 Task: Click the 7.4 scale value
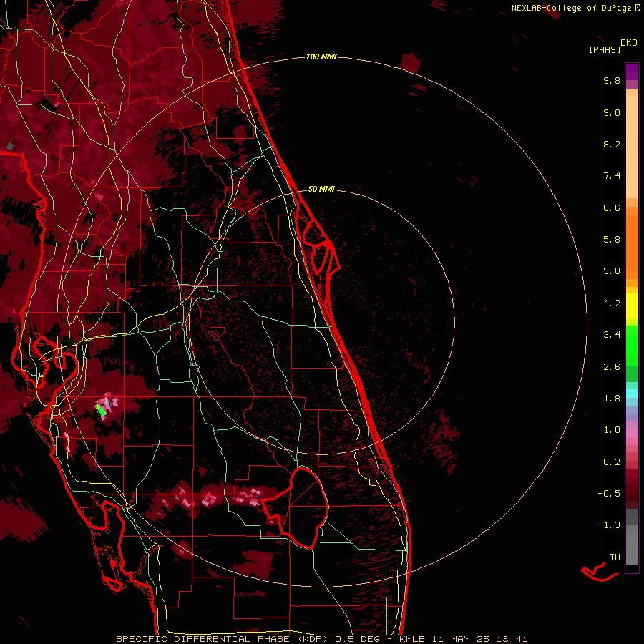coord(612,176)
